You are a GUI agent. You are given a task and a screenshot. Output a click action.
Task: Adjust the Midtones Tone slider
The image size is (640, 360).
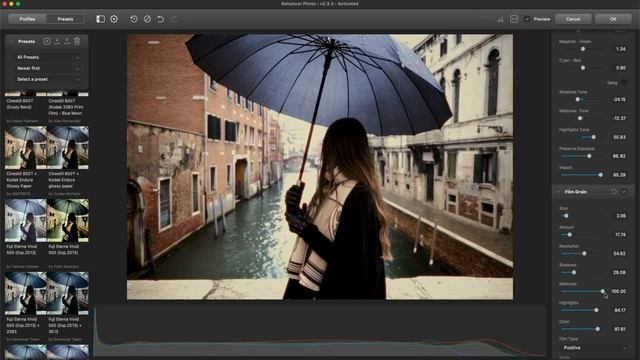580,118
